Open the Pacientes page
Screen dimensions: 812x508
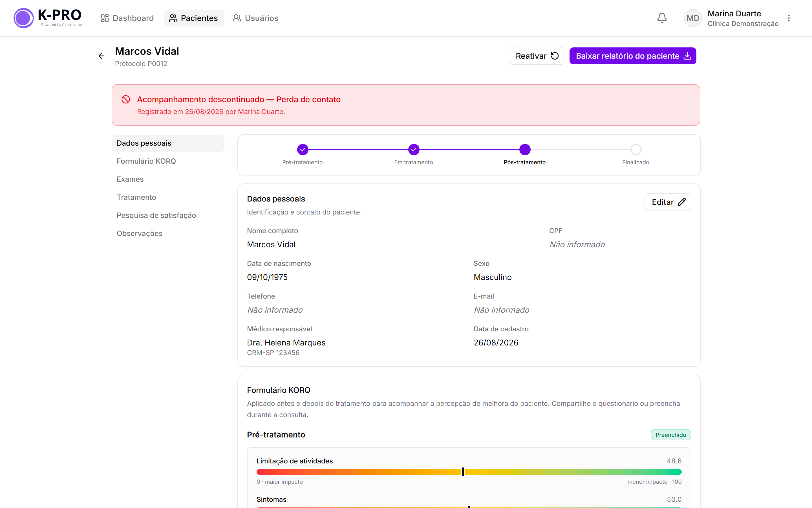tap(194, 18)
